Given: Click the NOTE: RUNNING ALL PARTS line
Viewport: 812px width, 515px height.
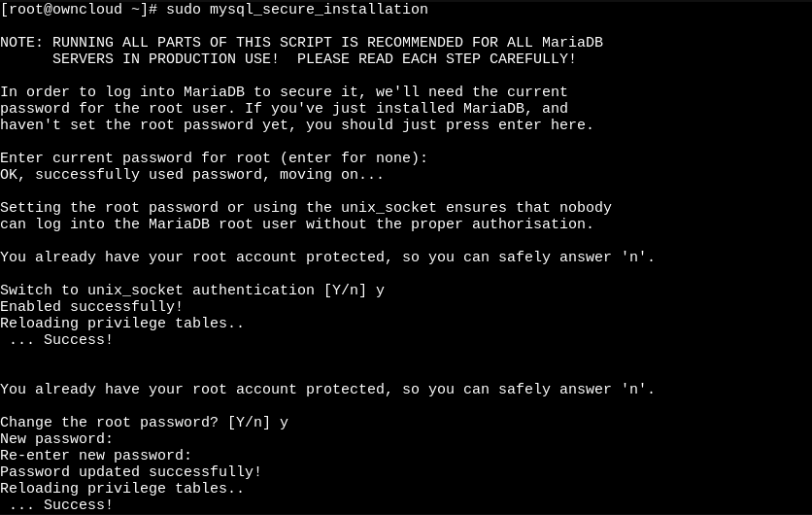Looking at the screenshot, I should [x=301, y=43].
